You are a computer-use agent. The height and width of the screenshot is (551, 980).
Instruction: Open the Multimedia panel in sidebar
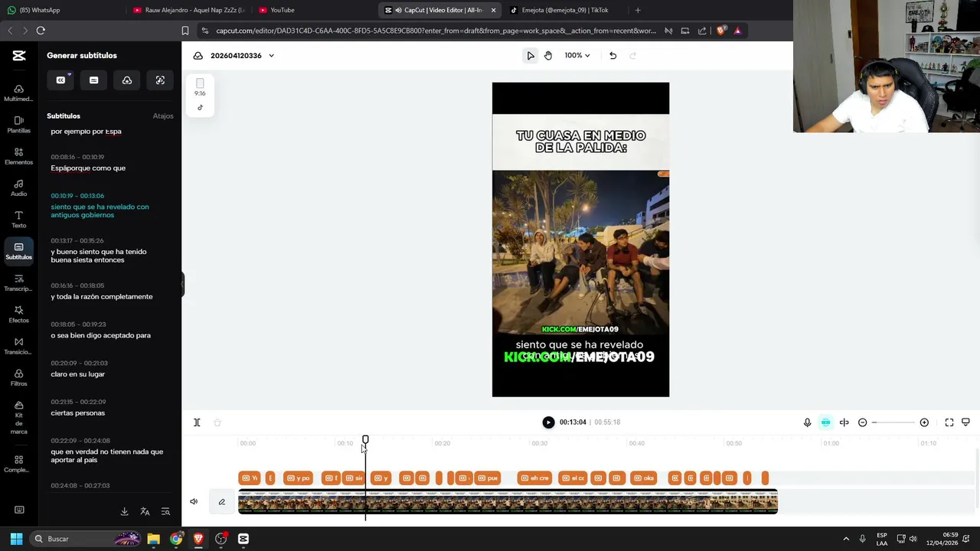point(18,93)
